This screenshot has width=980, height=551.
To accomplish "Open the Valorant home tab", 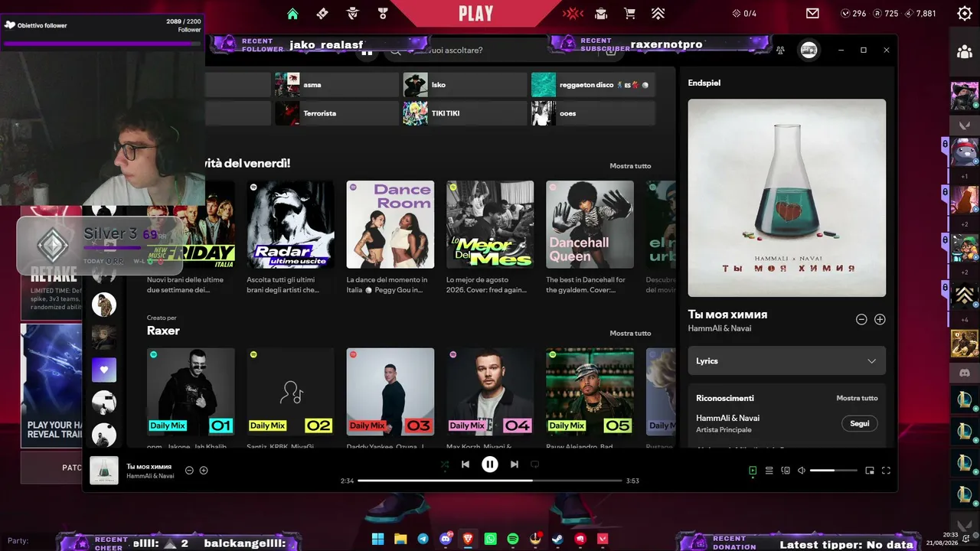I will (292, 13).
